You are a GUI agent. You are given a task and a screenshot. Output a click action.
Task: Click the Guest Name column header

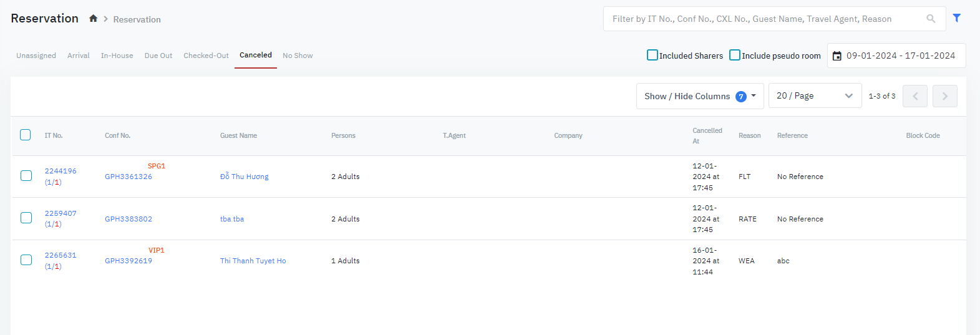pyautogui.click(x=238, y=135)
